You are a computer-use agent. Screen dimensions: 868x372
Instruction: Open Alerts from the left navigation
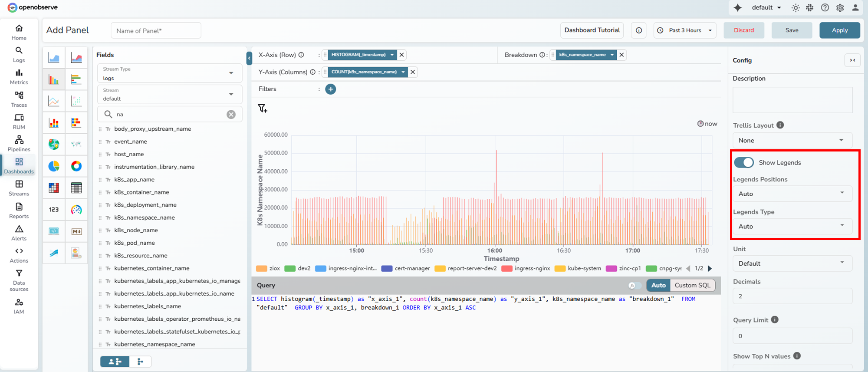click(19, 233)
